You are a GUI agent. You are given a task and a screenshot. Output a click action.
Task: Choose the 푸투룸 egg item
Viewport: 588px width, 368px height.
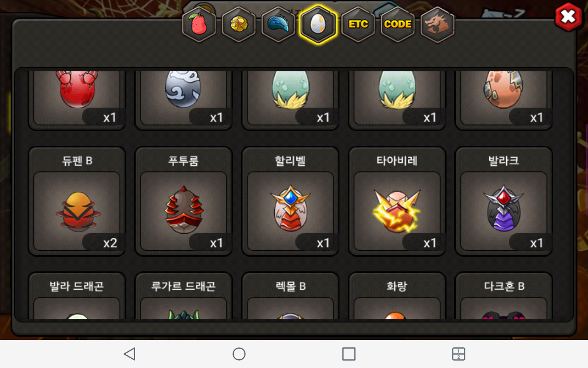point(183,201)
